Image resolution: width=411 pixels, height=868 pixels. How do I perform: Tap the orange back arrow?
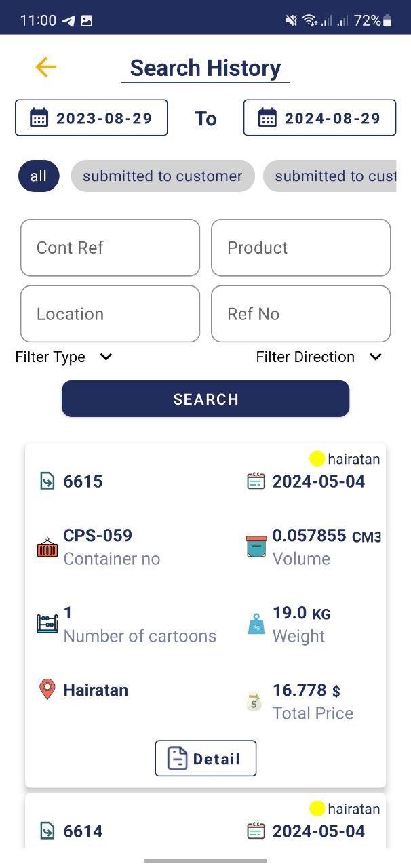click(x=45, y=67)
